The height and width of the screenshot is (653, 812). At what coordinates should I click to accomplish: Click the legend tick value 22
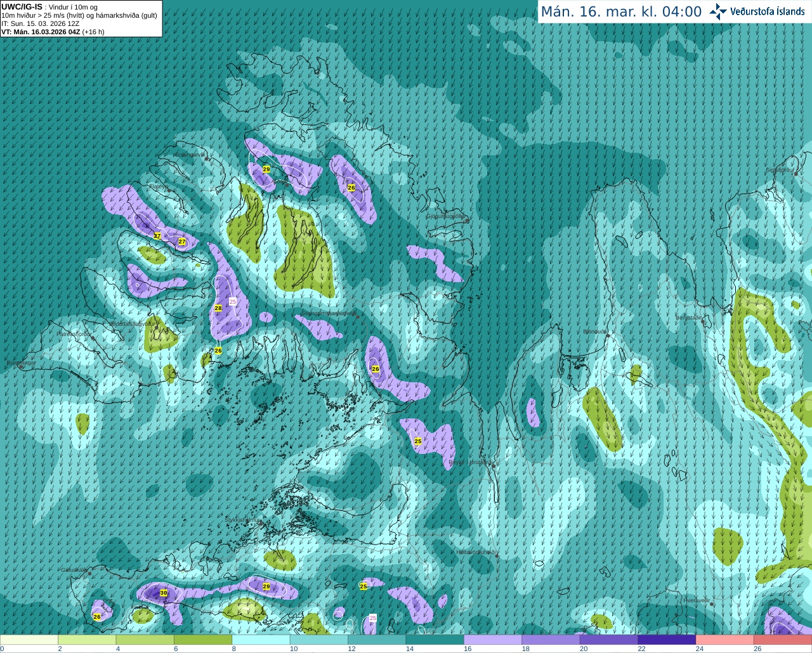pos(641,649)
